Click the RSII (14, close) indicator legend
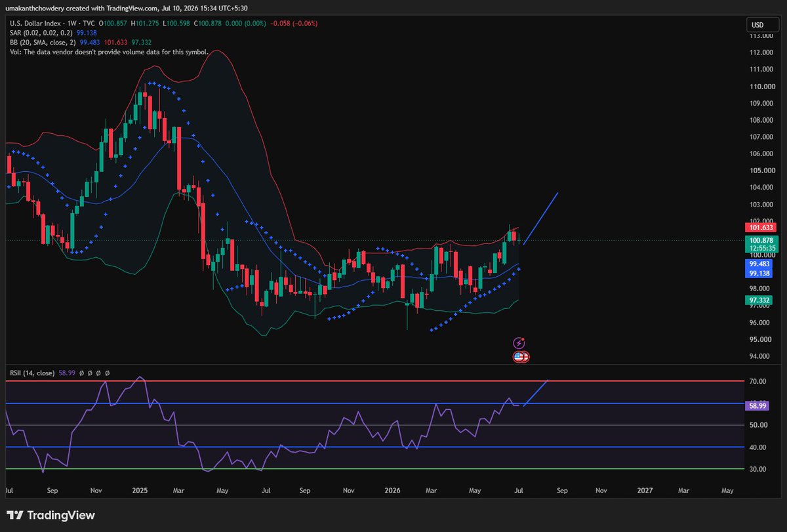The width and height of the screenshot is (787, 532). pyautogui.click(x=31, y=373)
